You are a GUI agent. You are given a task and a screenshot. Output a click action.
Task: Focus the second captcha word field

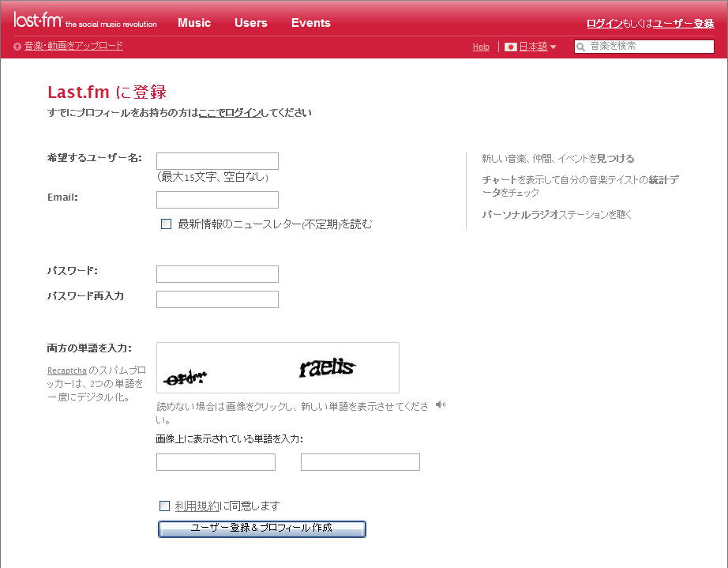tap(360, 462)
